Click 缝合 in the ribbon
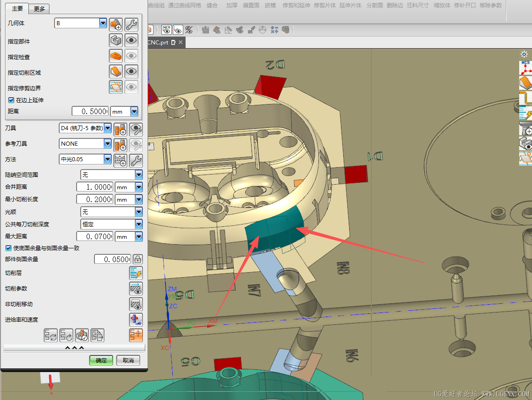The height and width of the screenshot is (400, 532). pos(212,5)
